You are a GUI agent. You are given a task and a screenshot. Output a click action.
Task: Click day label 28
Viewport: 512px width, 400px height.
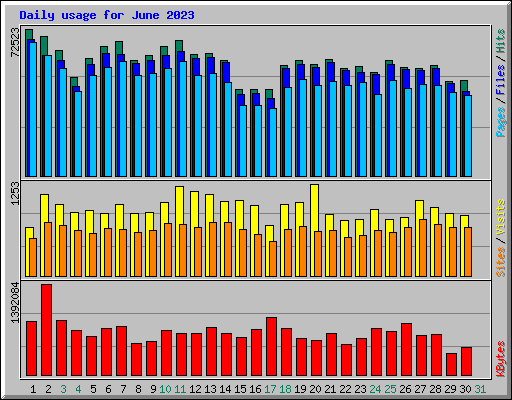point(435,389)
